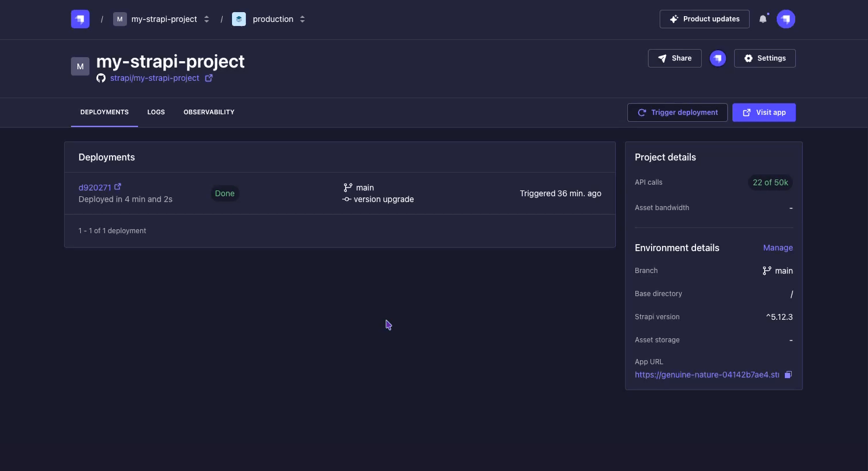Open project Settings
The height and width of the screenshot is (471, 868).
coord(765,58)
